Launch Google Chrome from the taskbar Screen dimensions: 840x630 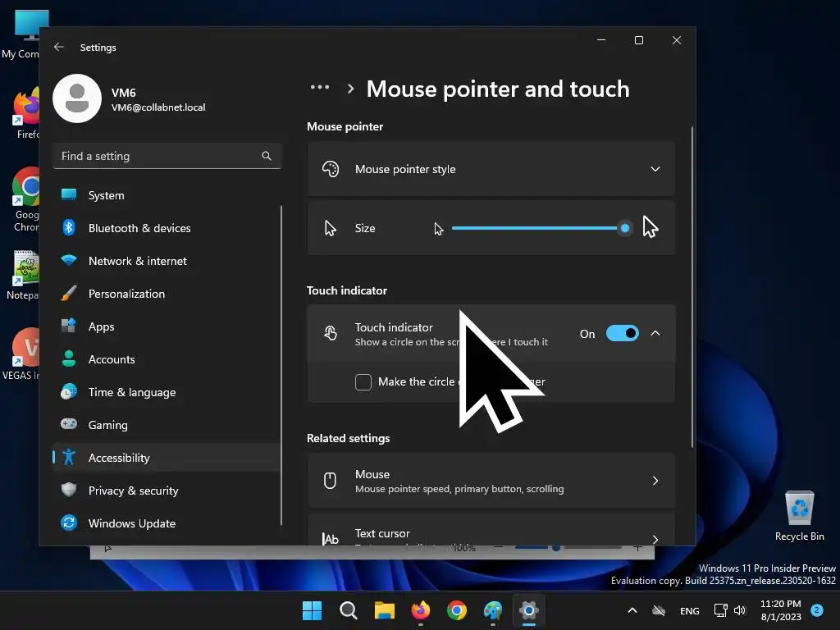pyautogui.click(x=457, y=610)
